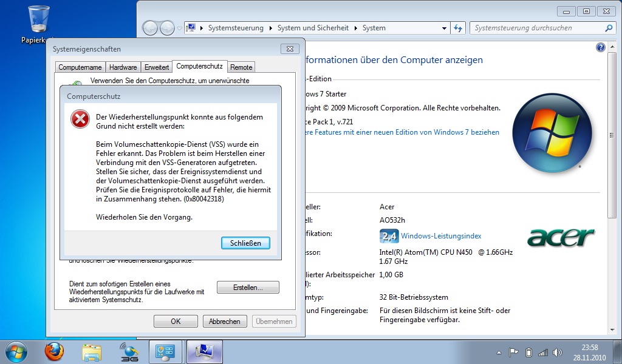The image size is (622, 364).
Task: Go forward in the Systemsteuerung window
Action: point(167,28)
